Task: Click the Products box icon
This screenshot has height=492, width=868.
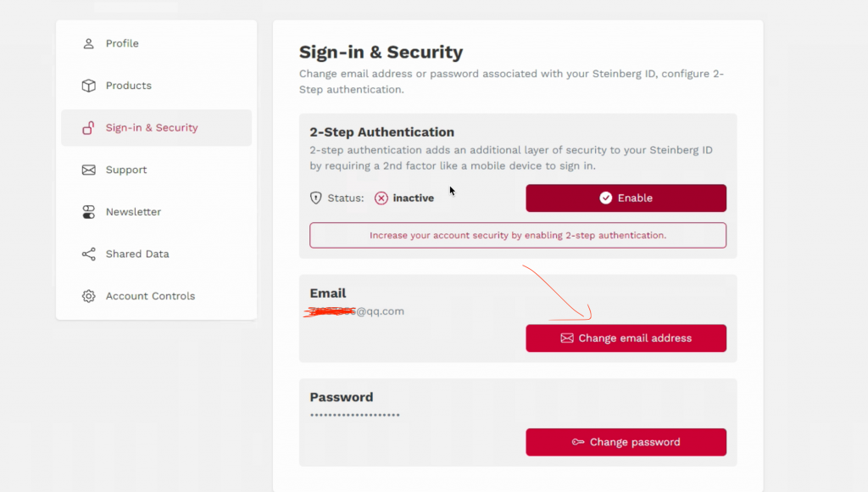Action: [x=88, y=86]
